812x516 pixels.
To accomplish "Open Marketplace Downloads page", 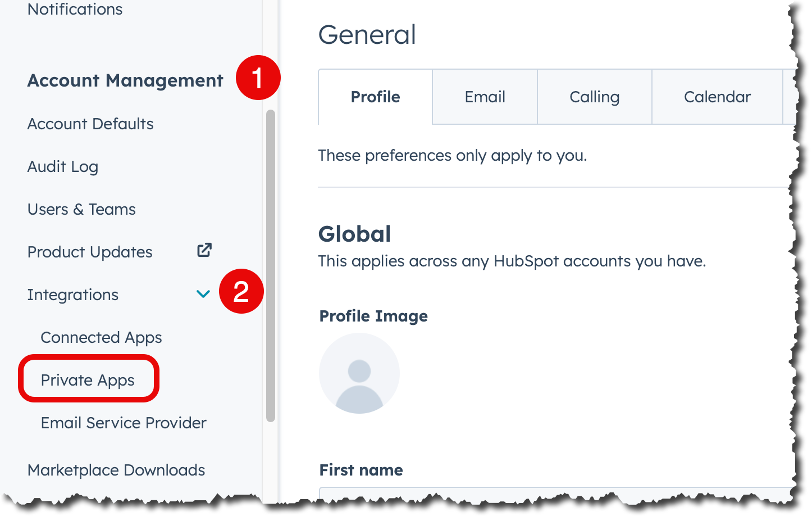I will pyautogui.click(x=116, y=470).
